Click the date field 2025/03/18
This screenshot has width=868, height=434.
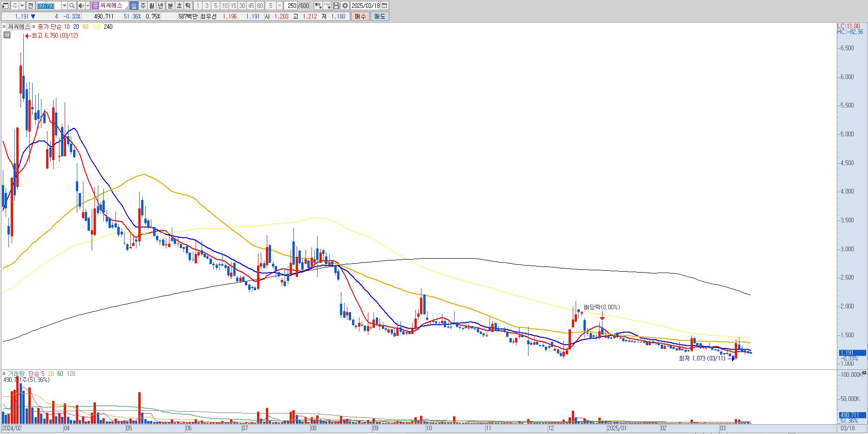pyautogui.click(x=366, y=6)
